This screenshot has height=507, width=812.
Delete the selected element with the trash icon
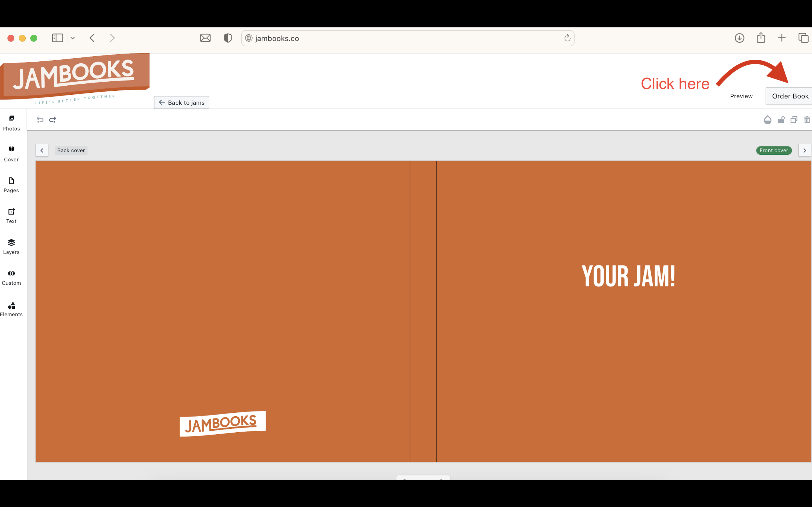pyautogui.click(x=807, y=120)
